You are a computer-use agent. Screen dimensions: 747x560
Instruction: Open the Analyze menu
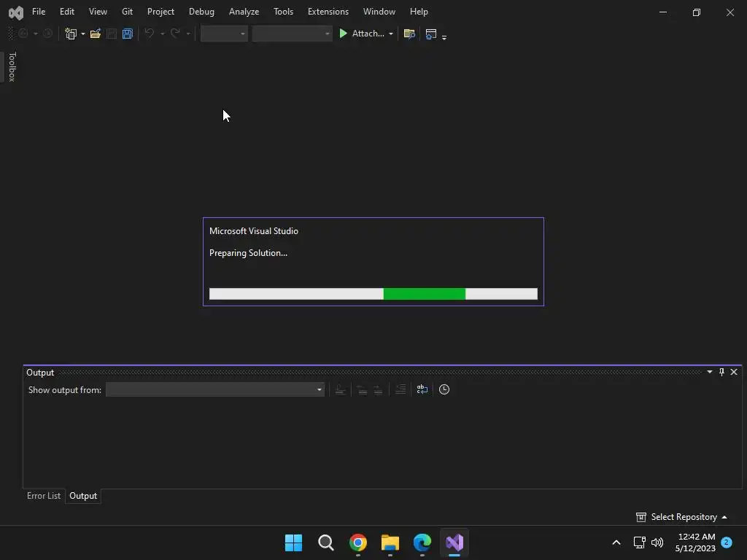(x=244, y=12)
